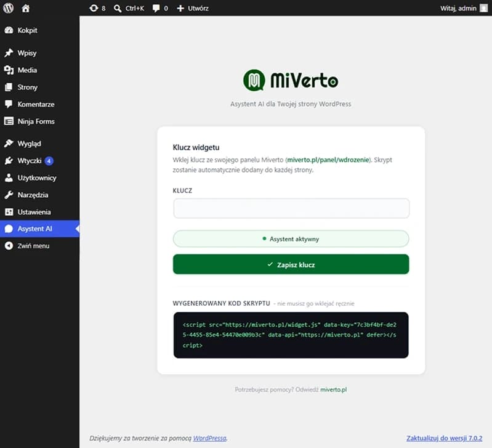Screen dimensions: 492x448
Task: Click the Narzędzia wrench icon
Action: 9,195
